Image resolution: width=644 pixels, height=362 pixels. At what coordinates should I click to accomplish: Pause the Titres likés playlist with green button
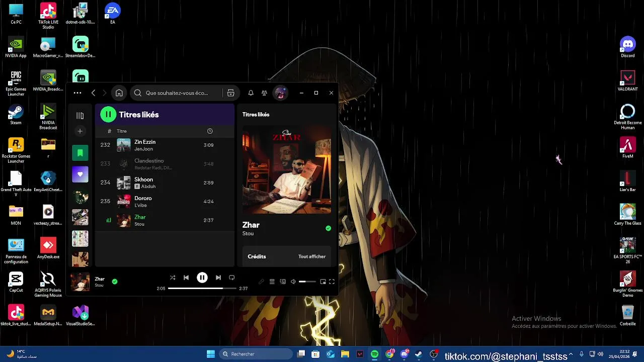108,115
